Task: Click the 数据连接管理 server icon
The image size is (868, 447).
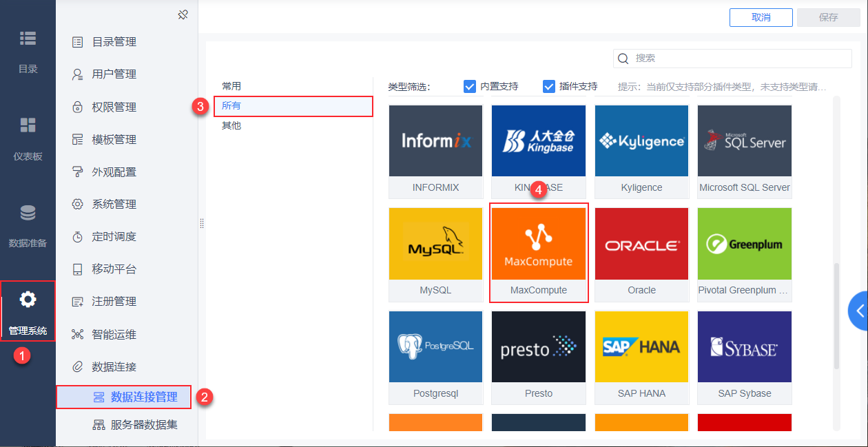Action: coord(99,397)
